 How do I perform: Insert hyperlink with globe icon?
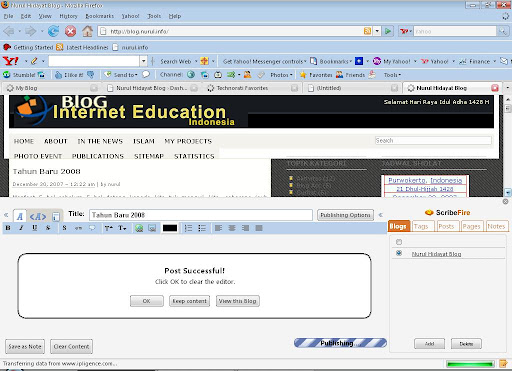pyautogui.click(x=139, y=228)
